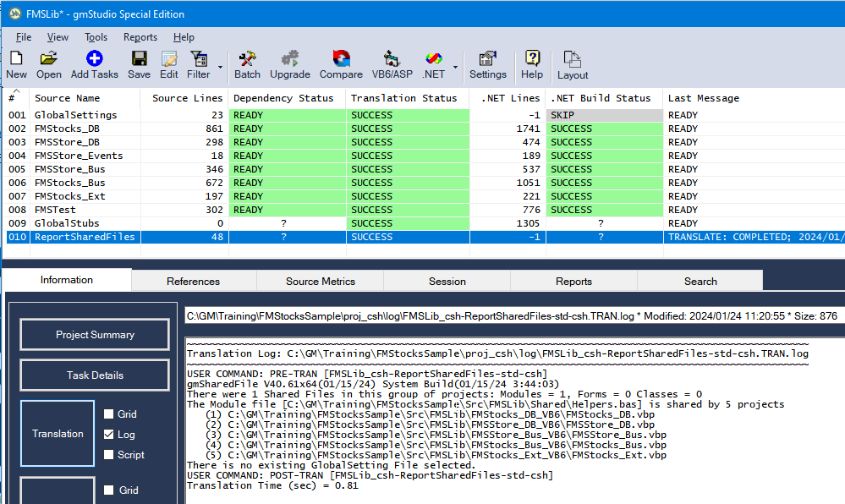The height and width of the screenshot is (504, 845).
Task: Switch to the Source Metrics tab
Action: click(x=321, y=281)
